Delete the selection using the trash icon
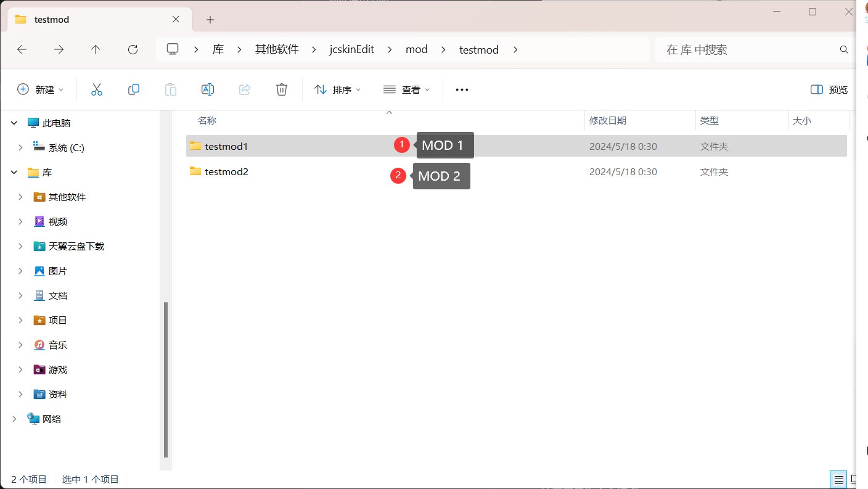 click(x=282, y=89)
